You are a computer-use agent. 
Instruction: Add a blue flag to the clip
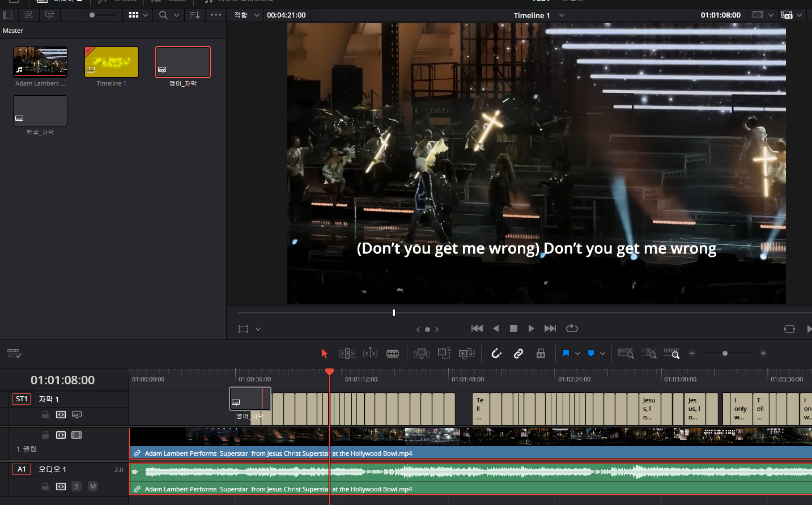566,353
